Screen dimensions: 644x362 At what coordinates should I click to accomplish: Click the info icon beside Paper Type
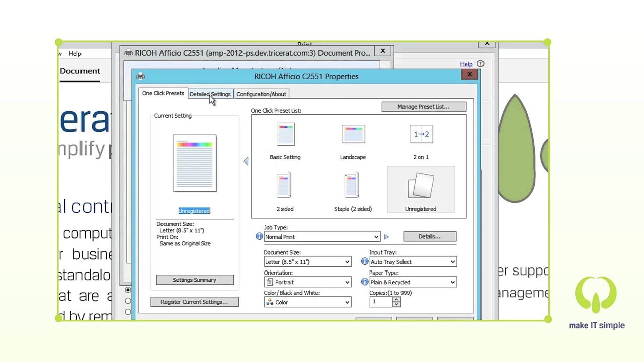tap(365, 282)
